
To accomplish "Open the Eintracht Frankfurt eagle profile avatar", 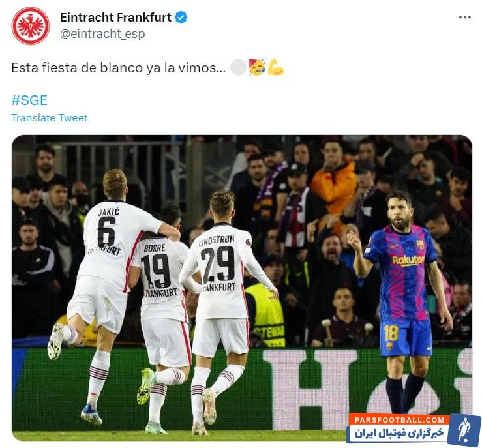I will [x=31, y=26].
